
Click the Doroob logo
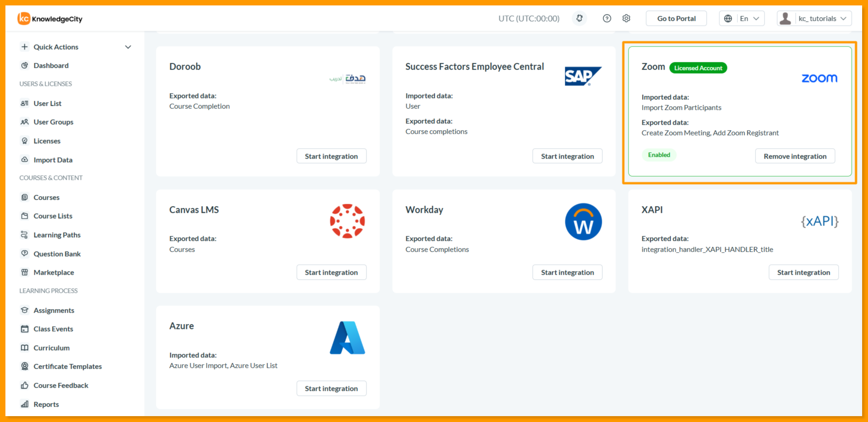347,79
